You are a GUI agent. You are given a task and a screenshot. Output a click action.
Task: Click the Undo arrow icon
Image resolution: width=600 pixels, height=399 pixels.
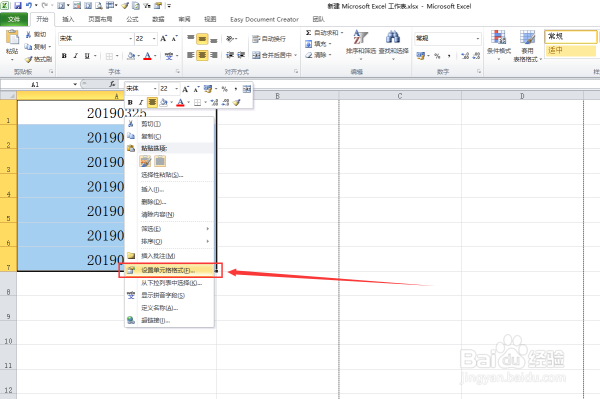coord(29,5)
